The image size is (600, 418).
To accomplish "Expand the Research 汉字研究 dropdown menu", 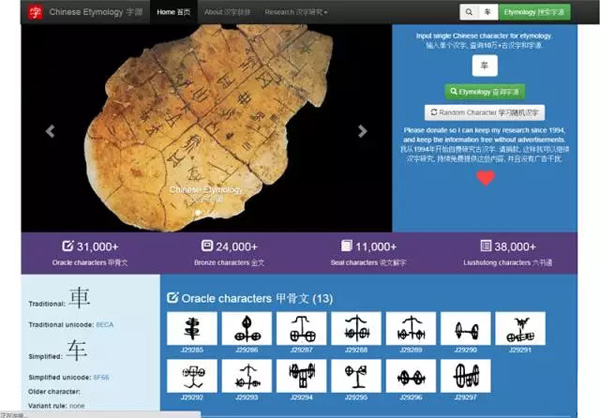I will click(x=298, y=12).
